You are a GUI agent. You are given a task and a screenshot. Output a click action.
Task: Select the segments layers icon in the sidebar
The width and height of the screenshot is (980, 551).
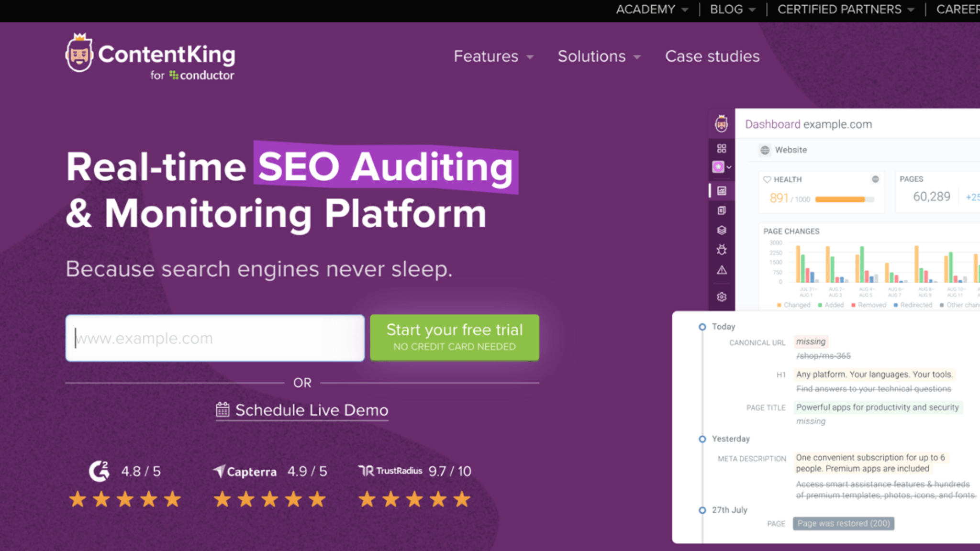pos(722,230)
